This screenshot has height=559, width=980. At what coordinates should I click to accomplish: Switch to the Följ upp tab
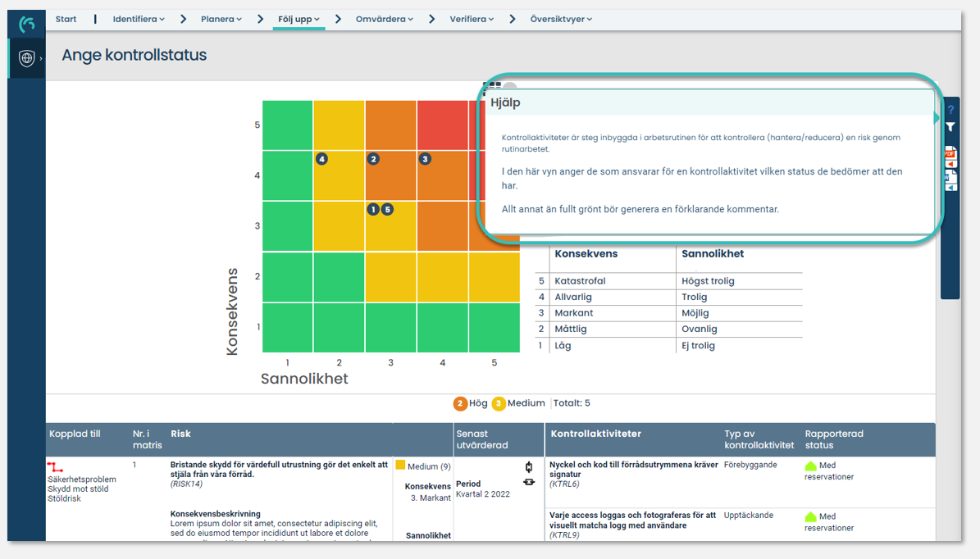tap(297, 17)
